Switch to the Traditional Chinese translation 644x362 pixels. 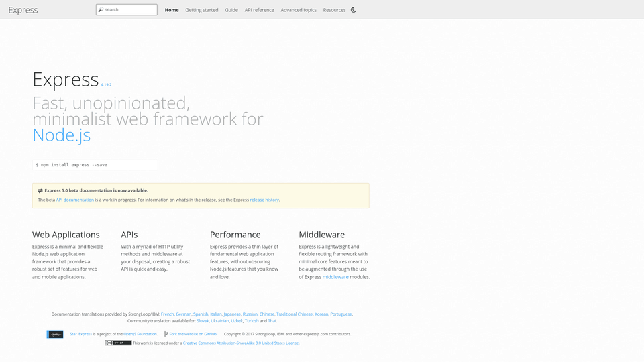point(294,314)
